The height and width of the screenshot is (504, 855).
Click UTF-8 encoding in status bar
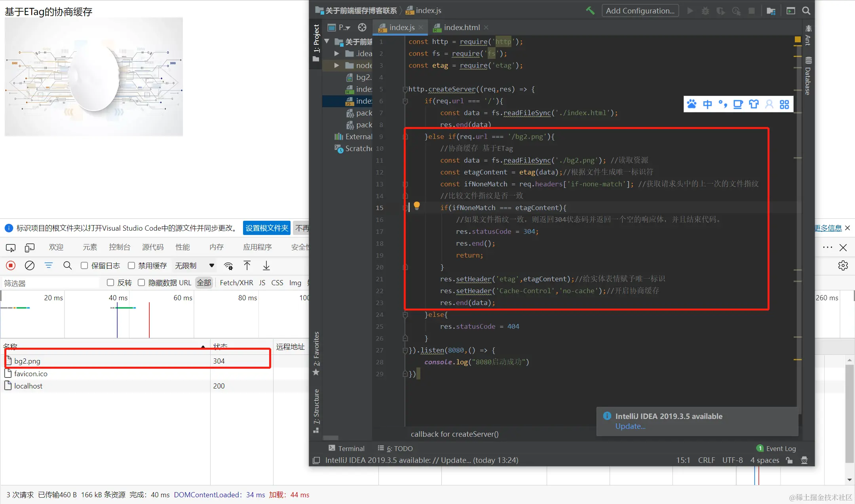[733, 460]
